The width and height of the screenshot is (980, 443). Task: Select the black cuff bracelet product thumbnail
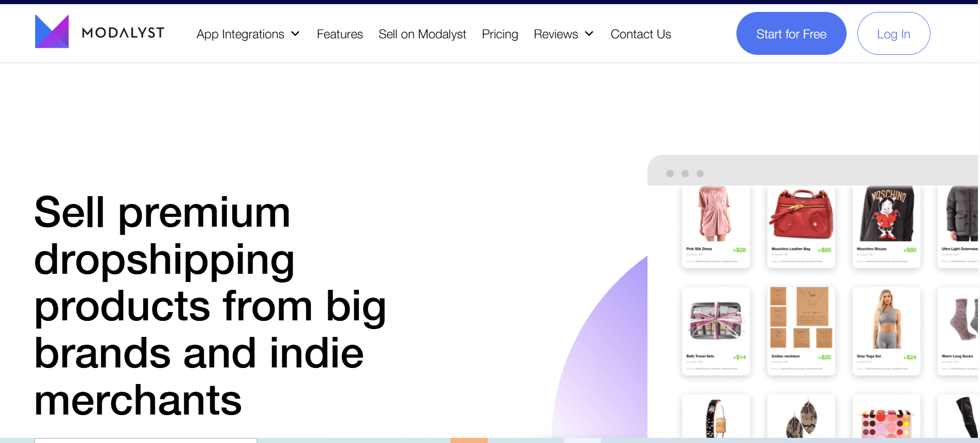pyautogui.click(x=716, y=419)
